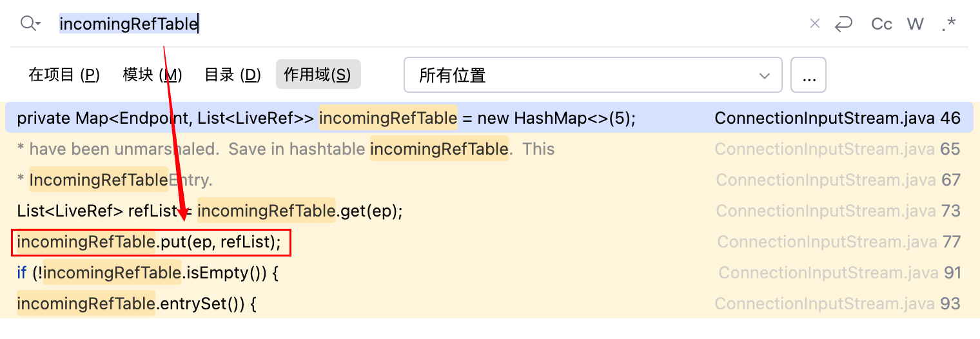
Task: Click the search magnifier history icon
Action: tap(30, 24)
